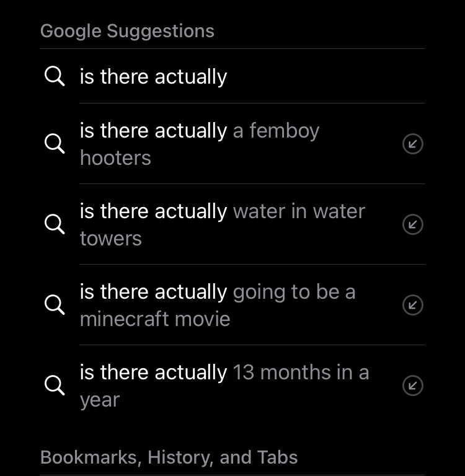Click search icon for water towers suggestion
Screen dimensions: 465x476
click(55, 224)
